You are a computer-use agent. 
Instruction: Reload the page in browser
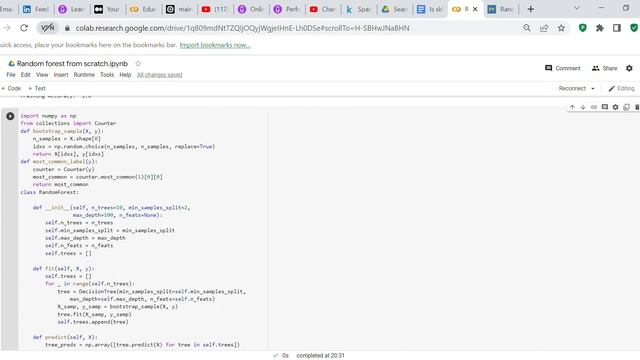pyautogui.click(x=24, y=28)
